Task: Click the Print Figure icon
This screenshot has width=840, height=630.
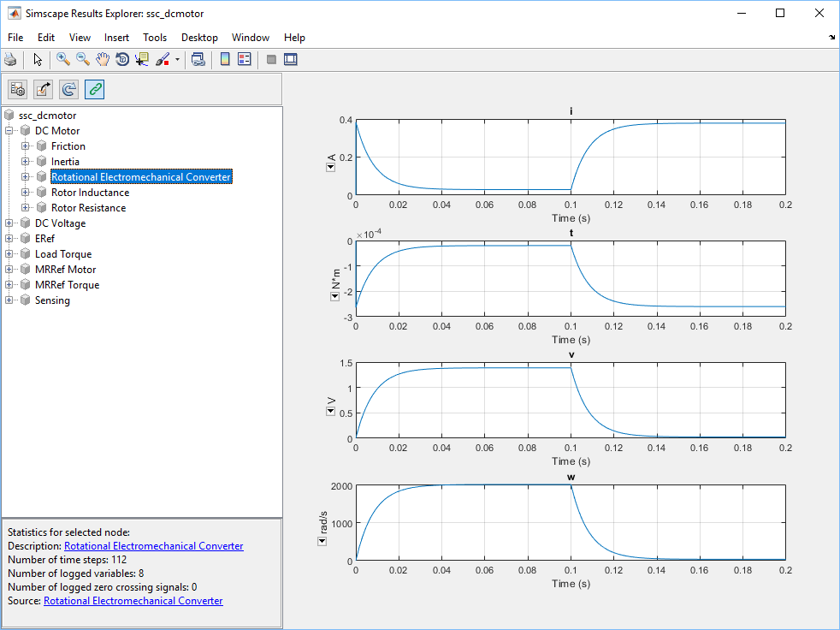Action: click(x=10, y=59)
